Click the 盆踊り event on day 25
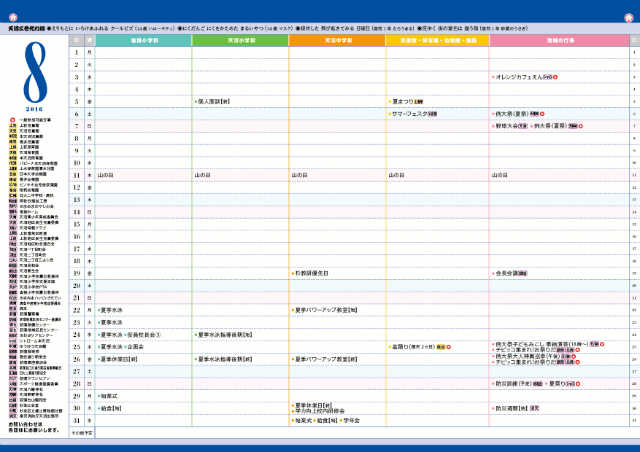640x452 pixels. [417, 347]
